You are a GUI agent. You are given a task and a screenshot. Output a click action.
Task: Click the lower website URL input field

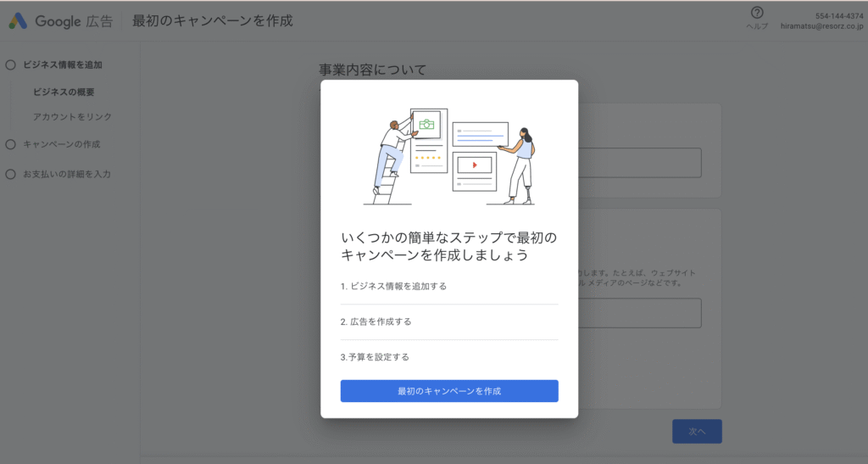639,312
